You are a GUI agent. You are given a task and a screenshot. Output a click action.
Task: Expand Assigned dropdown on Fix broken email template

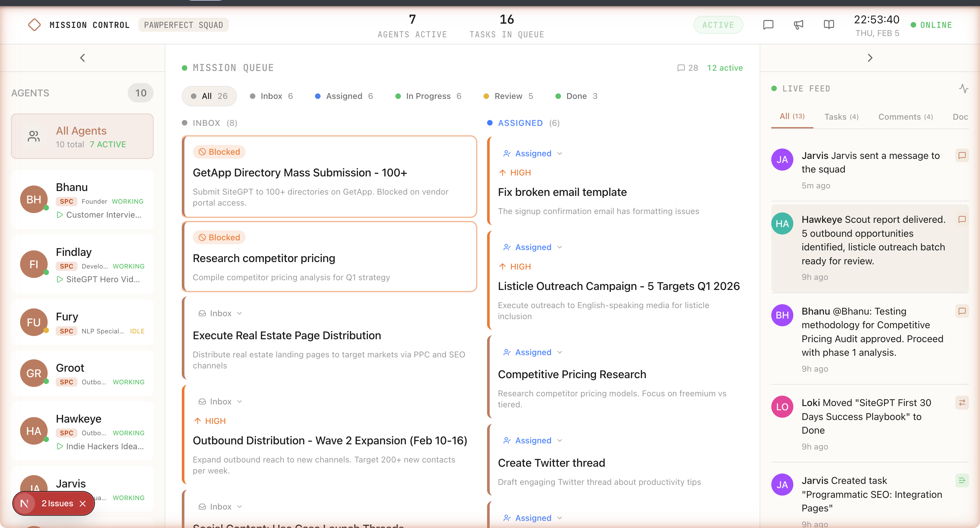point(560,153)
